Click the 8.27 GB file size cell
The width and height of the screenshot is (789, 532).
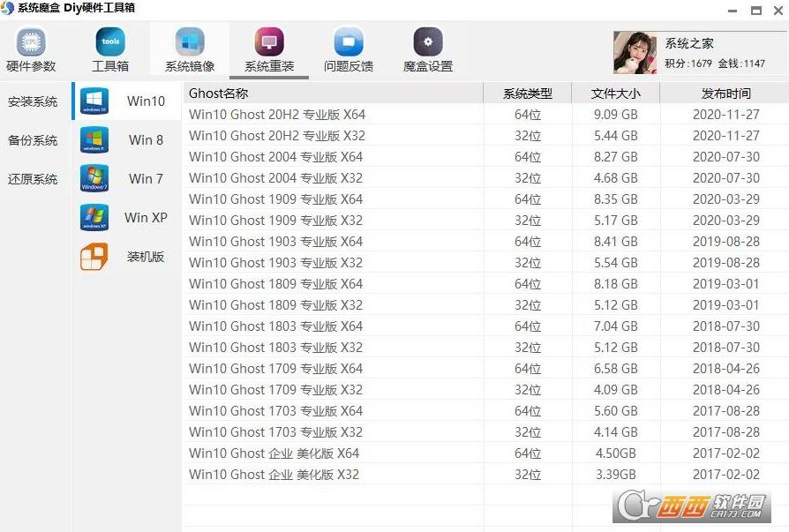pyautogui.click(x=615, y=157)
